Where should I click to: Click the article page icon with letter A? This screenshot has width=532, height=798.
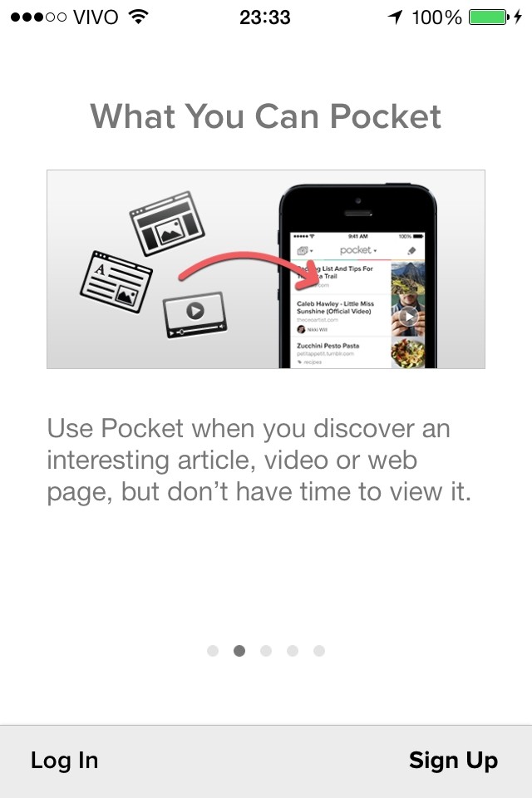[116, 282]
